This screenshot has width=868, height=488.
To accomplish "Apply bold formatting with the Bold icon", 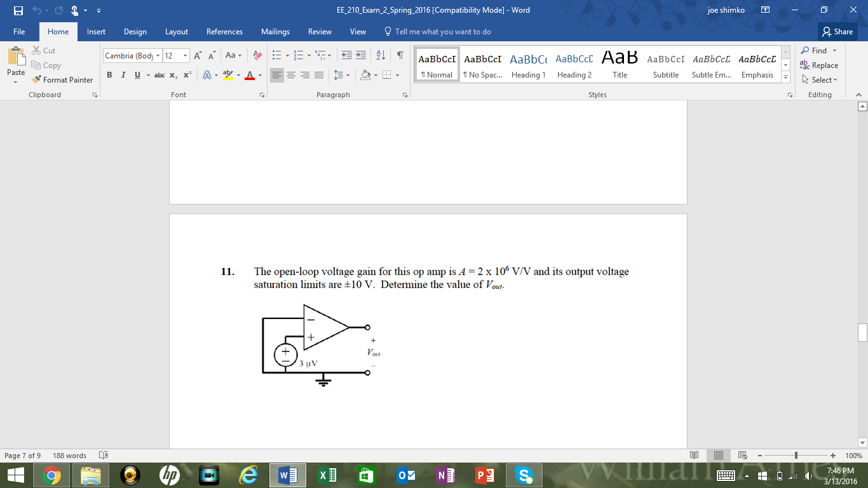I will (x=109, y=75).
